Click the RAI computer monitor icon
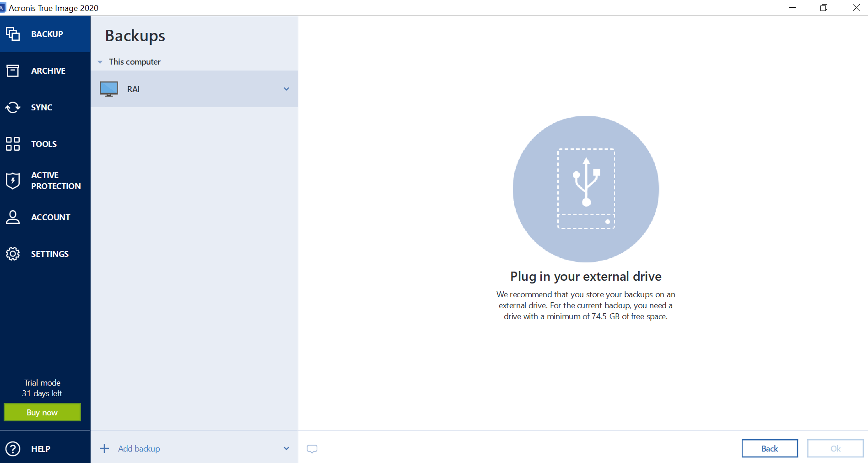The image size is (868, 463). pos(109,89)
